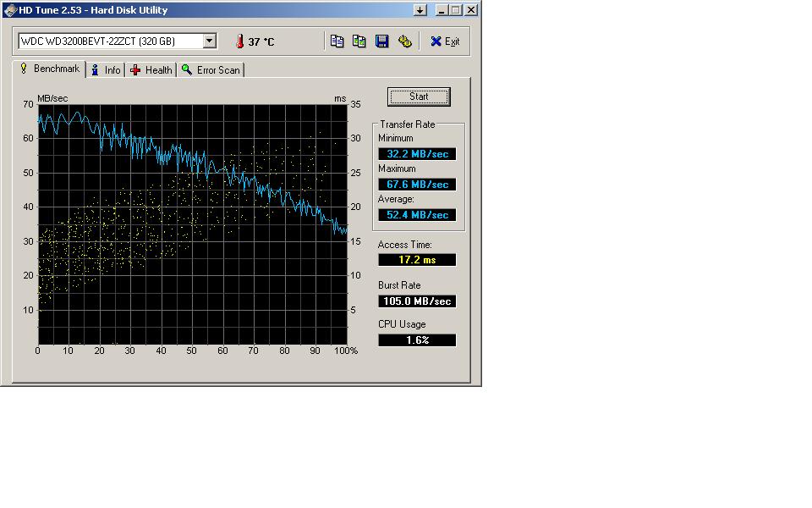Screen dimensions: 812x508
Task: Click the CPU Usage label
Action: (x=401, y=324)
